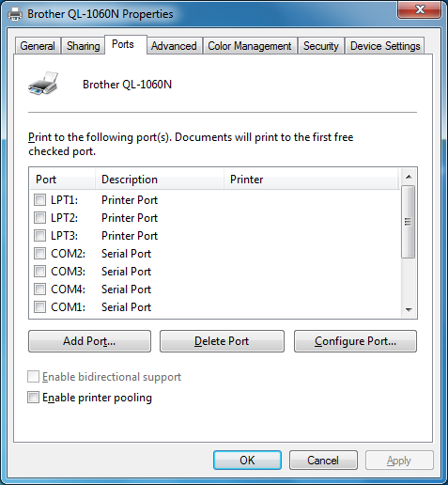Screen dimensions: 448x485
Task: Check the LPT1 printer port checkbox
Action: tap(39, 199)
